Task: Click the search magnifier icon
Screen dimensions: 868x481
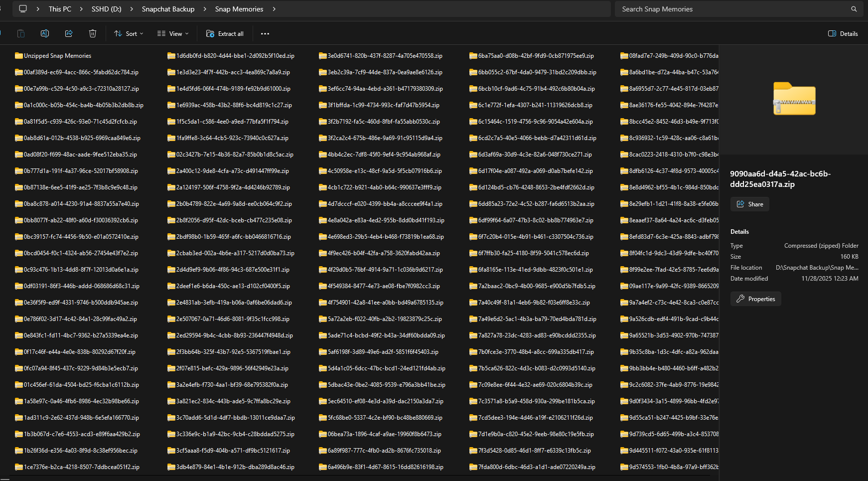Action: click(x=854, y=8)
